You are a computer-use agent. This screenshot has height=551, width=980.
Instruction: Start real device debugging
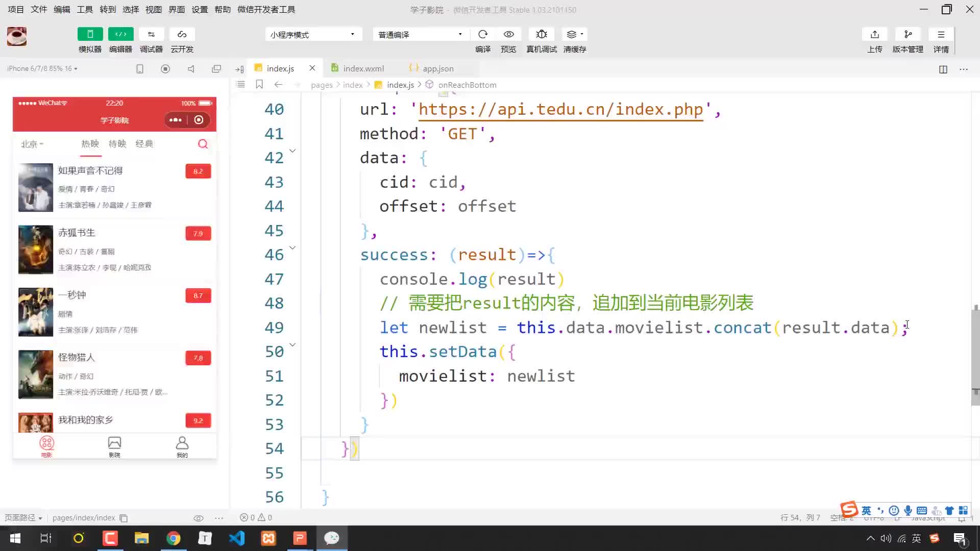(542, 34)
